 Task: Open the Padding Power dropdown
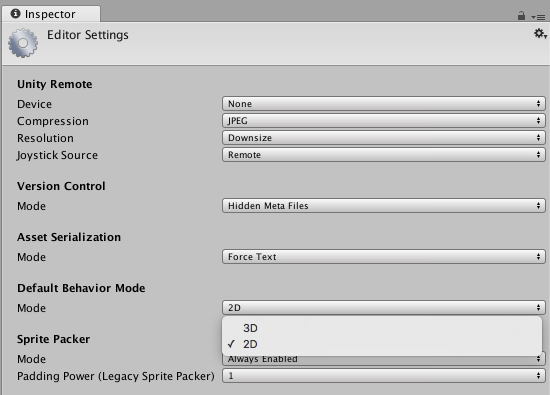[384, 376]
